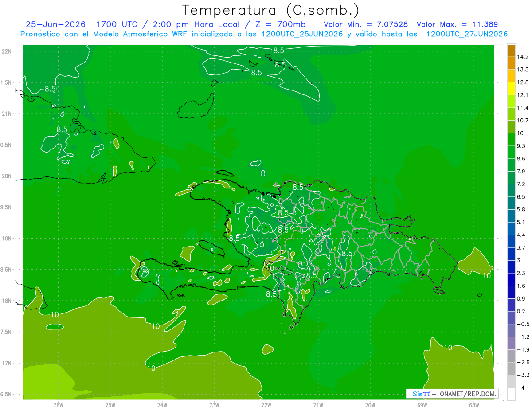This screenshot has height=411, width=532.
Task: Pick the purple swatch between -1.9 and -1.2
Action: (511, 343)
